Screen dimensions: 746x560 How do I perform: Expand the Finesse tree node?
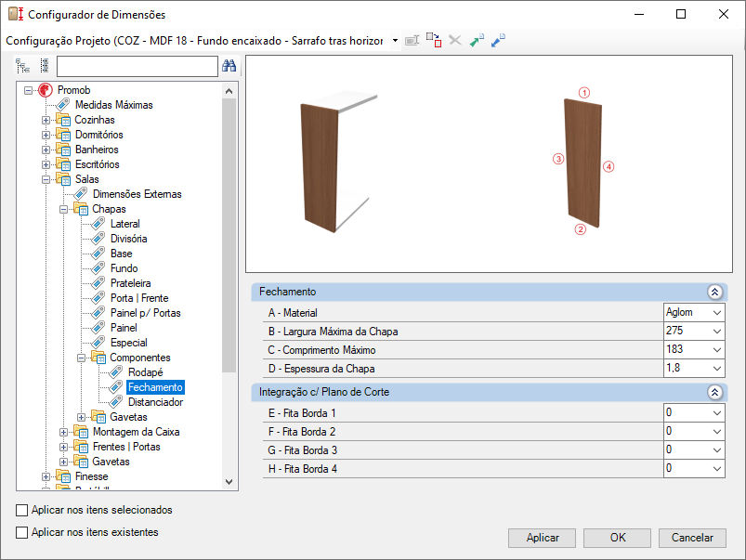point(46,476)
